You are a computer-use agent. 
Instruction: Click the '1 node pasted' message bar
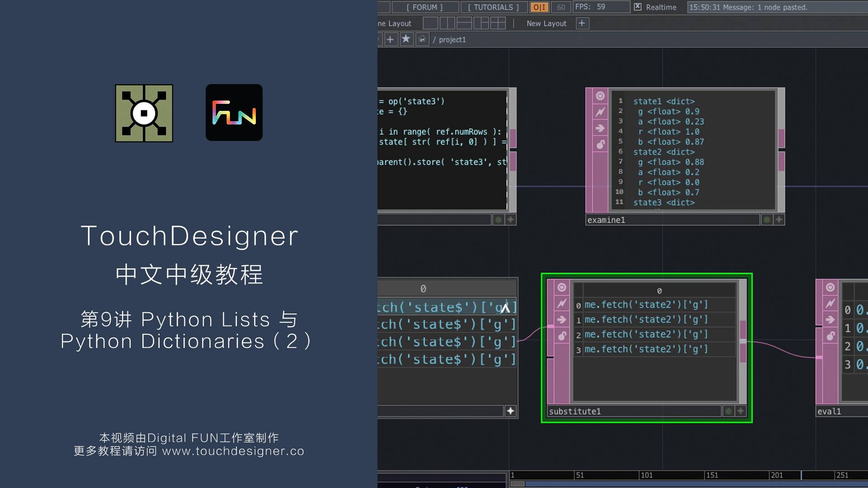tap(778, 7)
